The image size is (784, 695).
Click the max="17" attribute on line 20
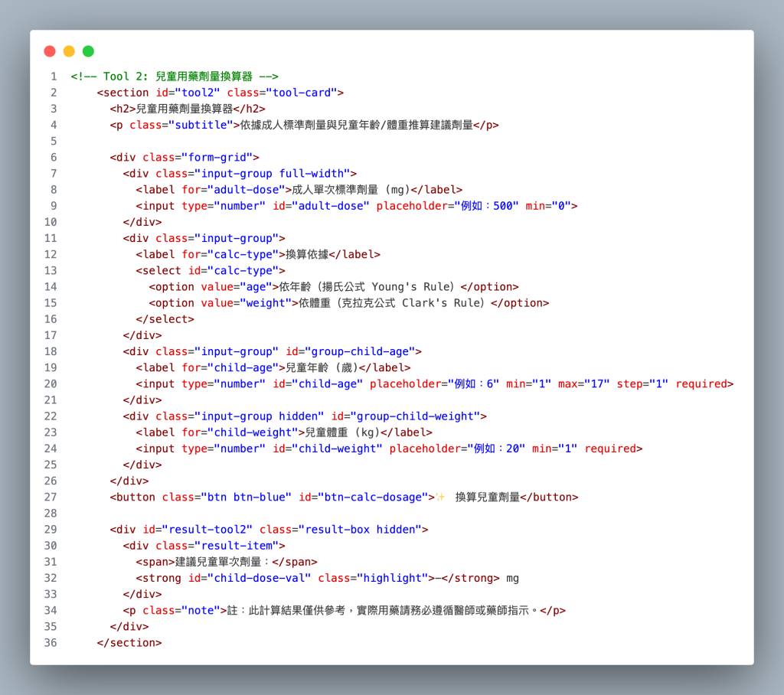[584, 384]
